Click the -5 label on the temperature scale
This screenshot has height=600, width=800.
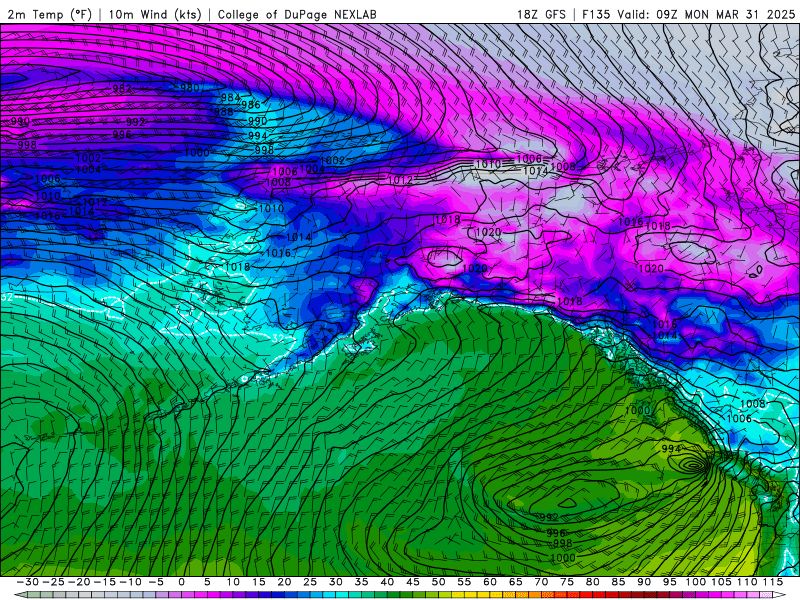(156, 582)
